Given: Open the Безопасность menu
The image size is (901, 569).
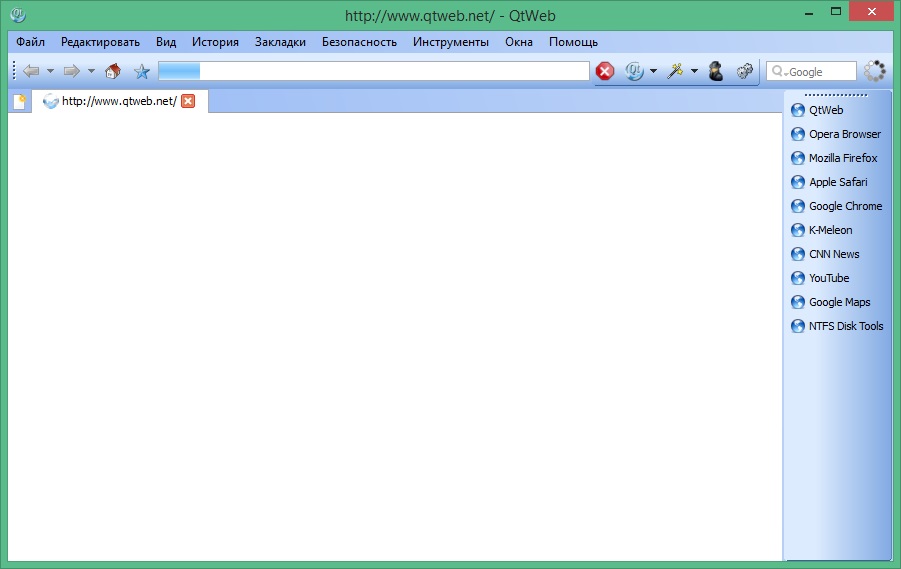Looking at the screenshot, I should pos(359,42).
